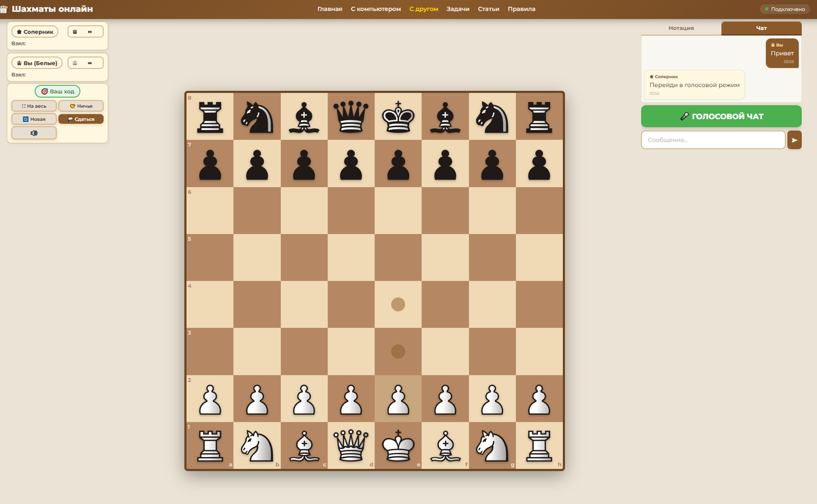Switch to the Нотация tab
The width and height of the screenshot is (817, 504).
(x=680, y=28)
